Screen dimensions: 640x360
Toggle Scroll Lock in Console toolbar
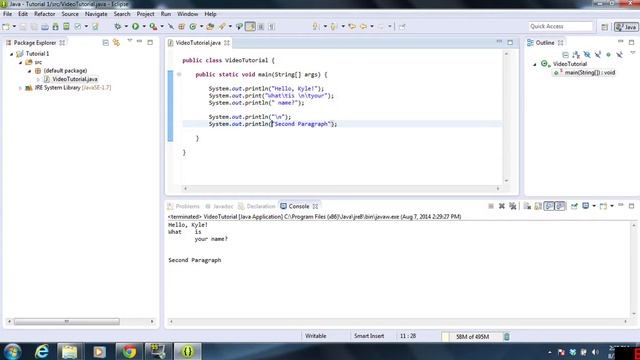538,206
